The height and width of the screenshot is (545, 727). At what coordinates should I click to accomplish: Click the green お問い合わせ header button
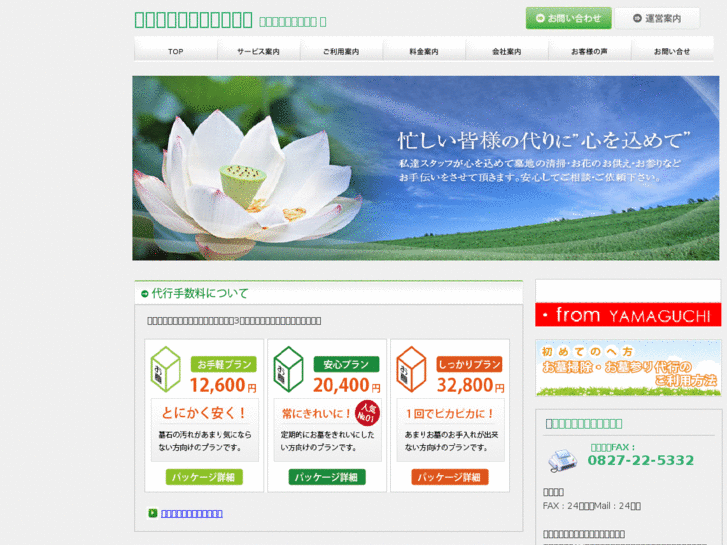[568, 18]
